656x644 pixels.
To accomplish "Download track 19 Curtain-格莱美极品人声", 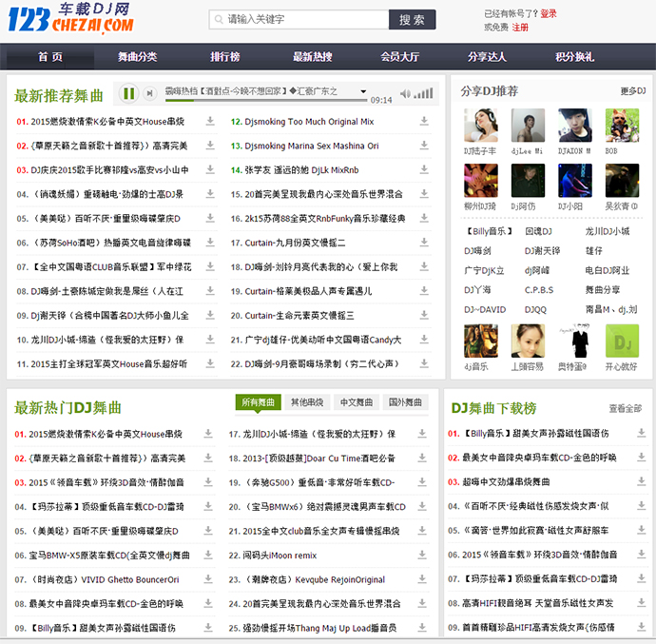I will coord(424,290).
